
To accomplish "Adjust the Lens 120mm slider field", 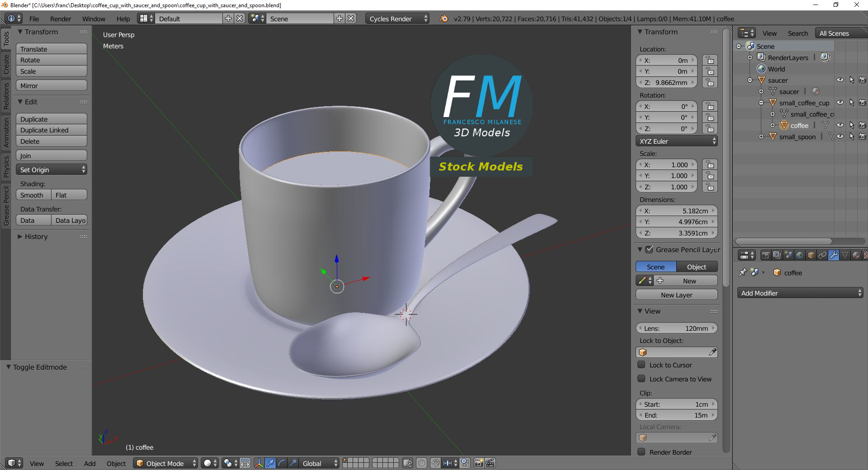I will pos(676,329).
